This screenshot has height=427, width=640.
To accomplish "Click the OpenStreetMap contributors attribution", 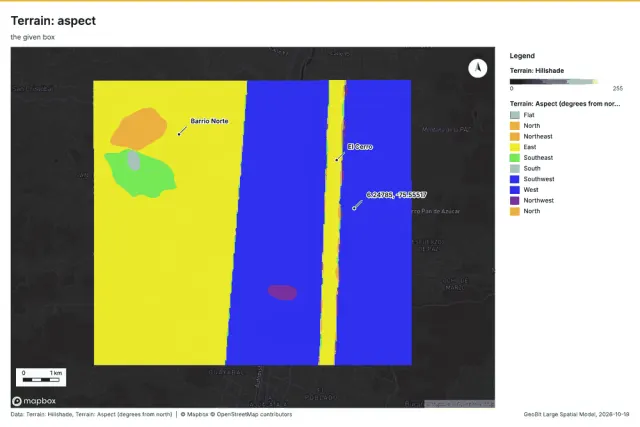I will click(251, 414).
